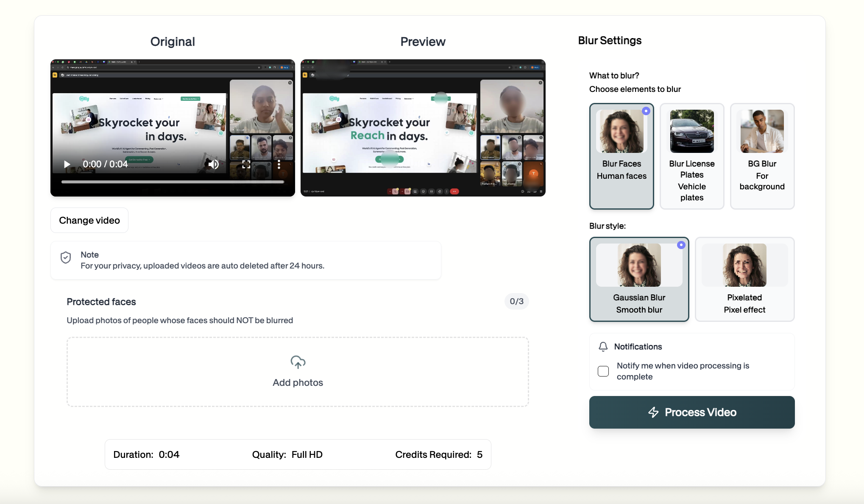Select Blur License Plates option
Screen dimensions: 864x504
[x=691, y=156]
